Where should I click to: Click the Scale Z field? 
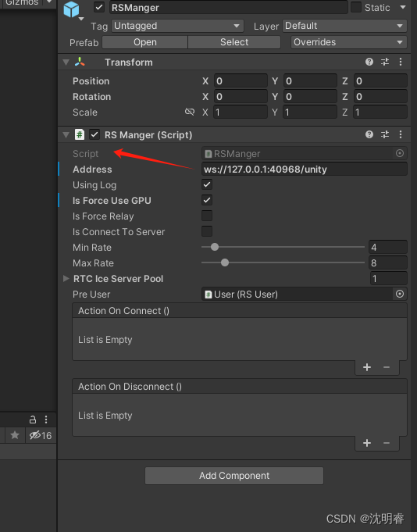click(380, 112)
